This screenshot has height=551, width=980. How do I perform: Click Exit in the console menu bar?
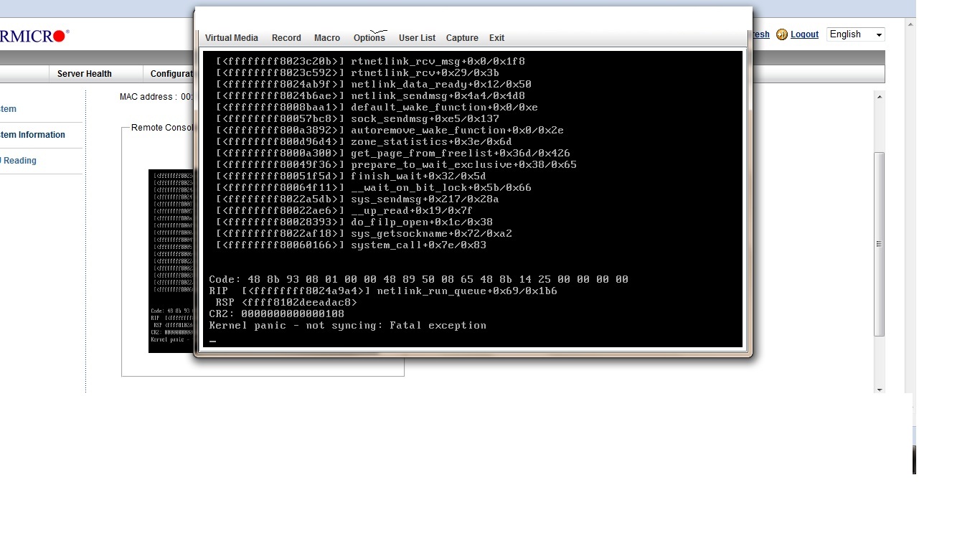tap(496, 38)
